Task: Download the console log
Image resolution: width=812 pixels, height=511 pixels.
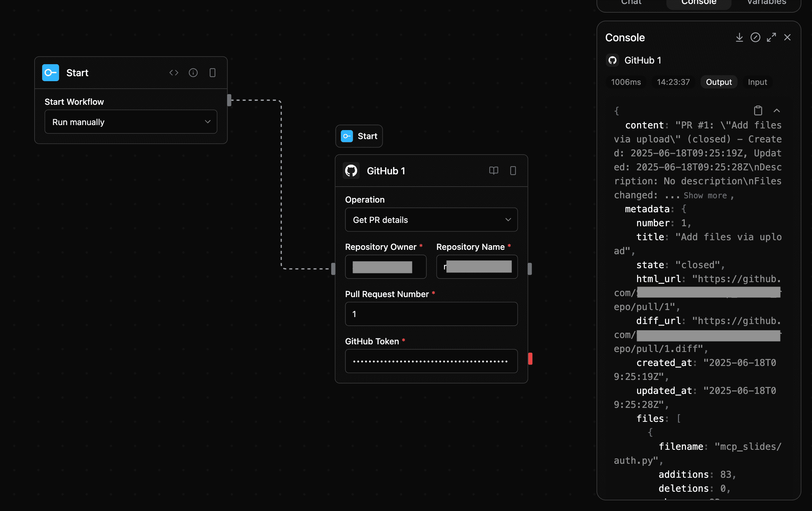Action: (740, 37)
